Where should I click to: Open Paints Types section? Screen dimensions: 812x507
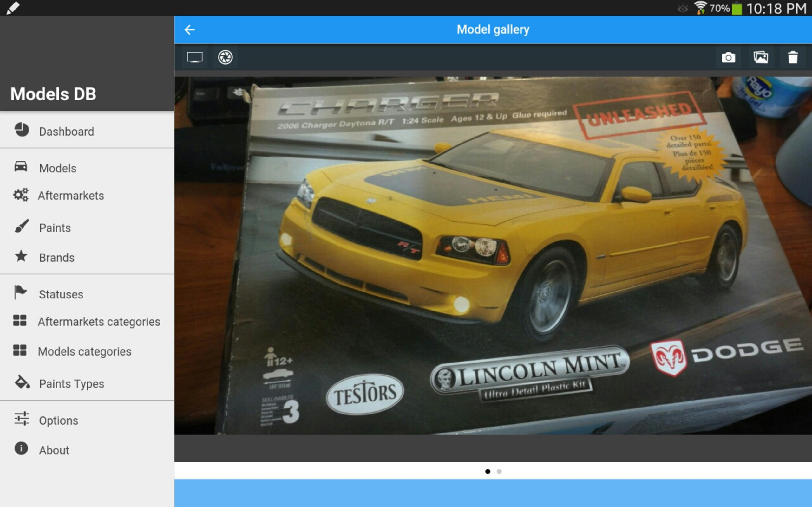(x=71, y=384)
